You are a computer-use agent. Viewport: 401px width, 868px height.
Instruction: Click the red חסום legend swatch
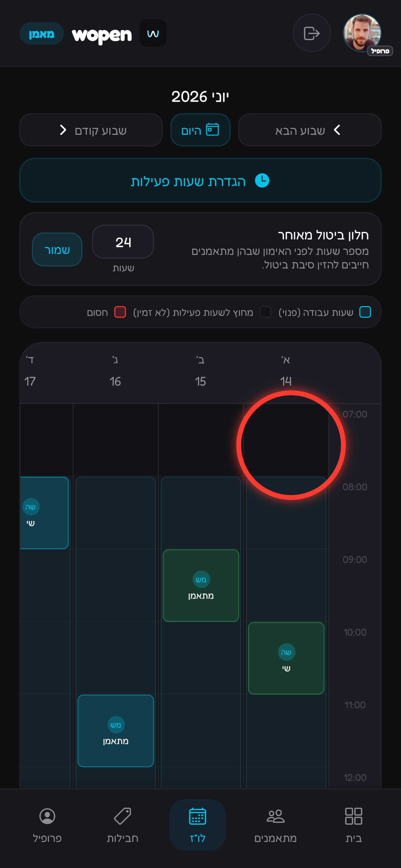coord(120,312)
